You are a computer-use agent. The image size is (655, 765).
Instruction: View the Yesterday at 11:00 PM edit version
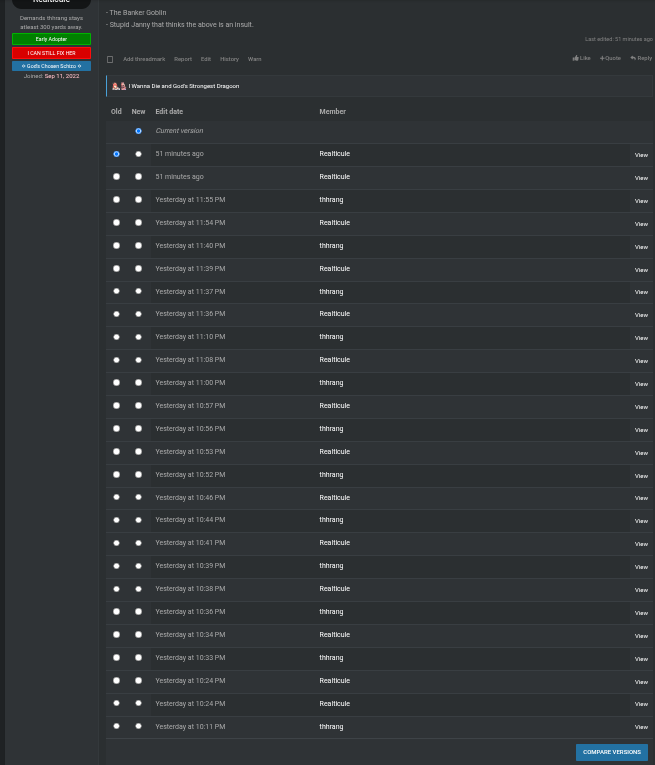(641, 384)
